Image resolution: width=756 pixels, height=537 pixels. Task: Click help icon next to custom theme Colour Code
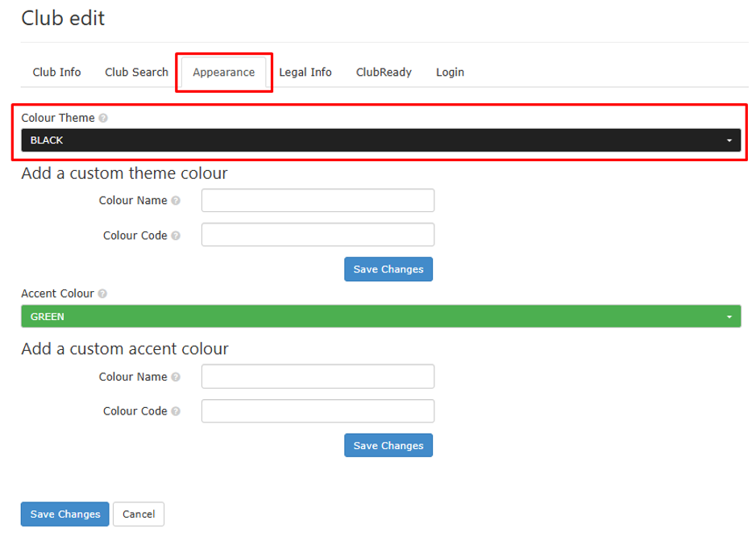click(x=176, y=236)
